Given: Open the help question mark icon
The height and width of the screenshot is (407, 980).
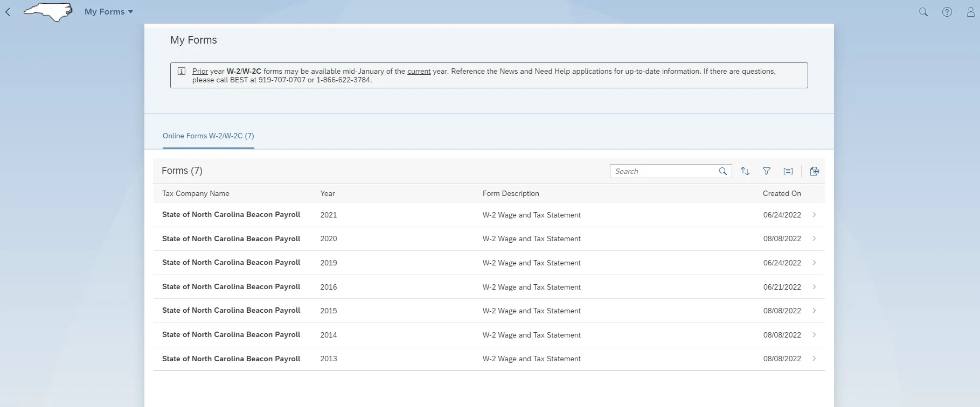Looking at the screenshot, I should point(947,12).
